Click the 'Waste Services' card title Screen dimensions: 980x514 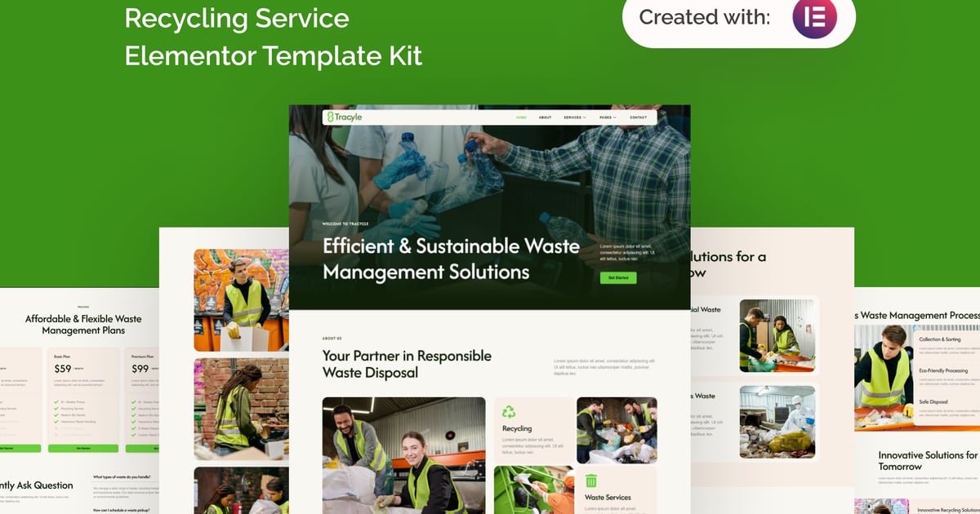[608, 497]
